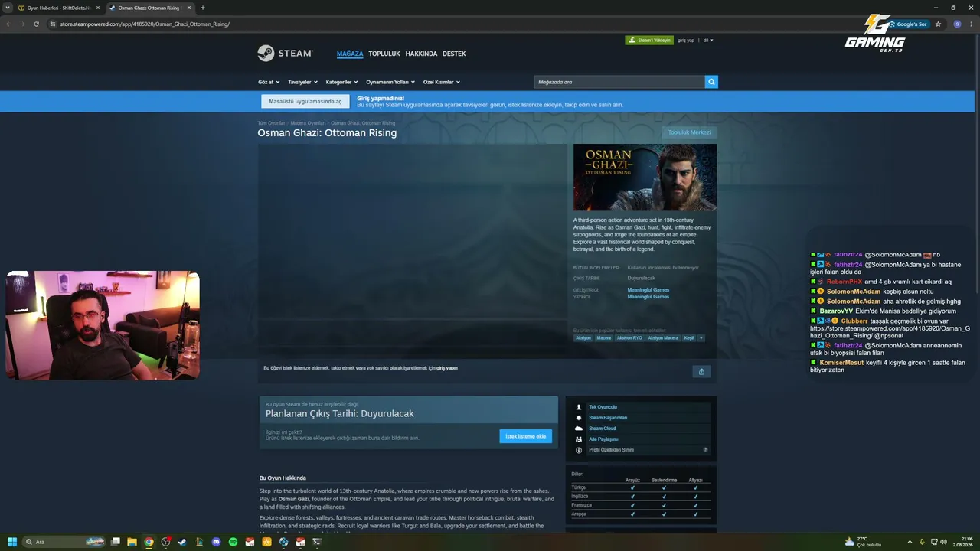
Task: Show hidden system tray icons
Action: pyautogui.click(x=910, y=542)
